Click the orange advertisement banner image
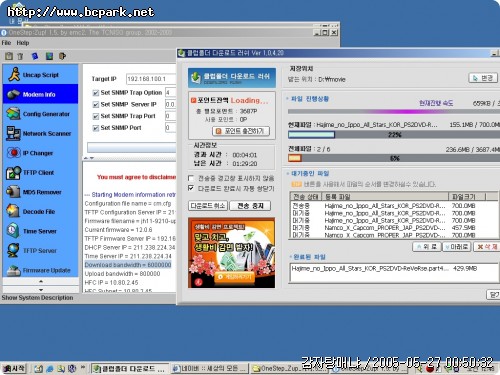 232,253
